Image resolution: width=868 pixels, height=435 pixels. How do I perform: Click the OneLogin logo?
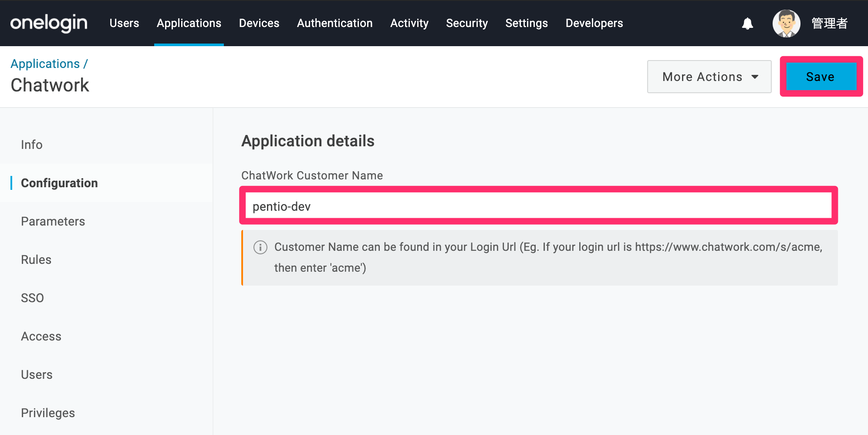[x=49, y=24]
